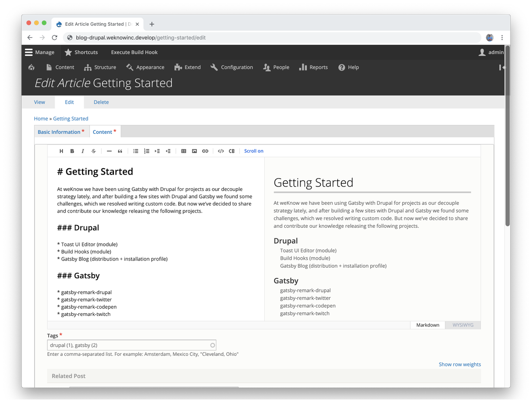Toggle Scroll on in editor toolbar
The image size is (532, 416).
tap(254, 151)
